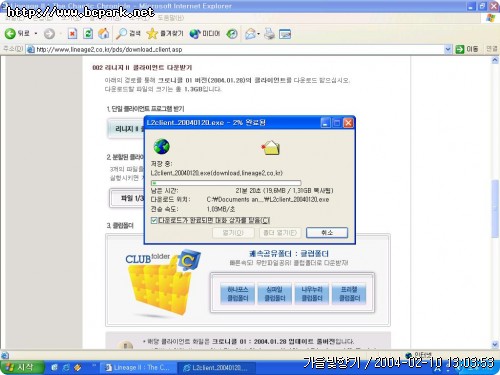500x375 pixels.
Task: Switch to Lineage II taskbar window
Action: [x=138, y=367]
